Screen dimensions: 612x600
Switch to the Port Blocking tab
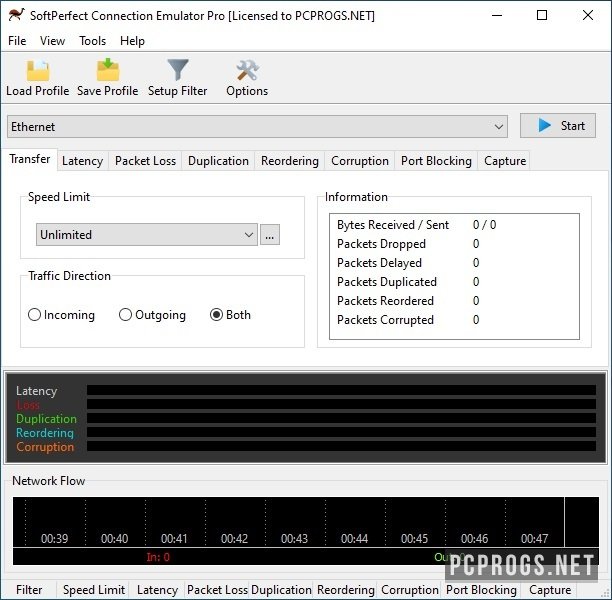[436, 161]
